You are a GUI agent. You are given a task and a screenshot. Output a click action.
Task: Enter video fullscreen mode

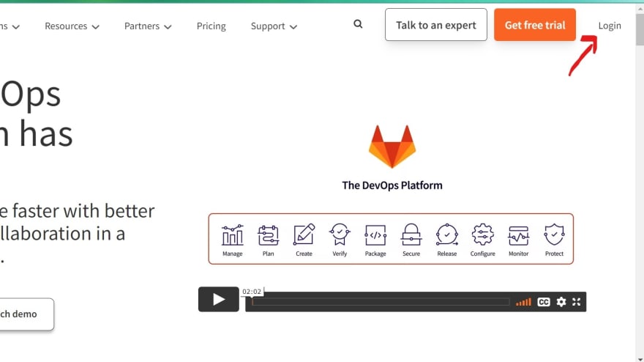576,302
